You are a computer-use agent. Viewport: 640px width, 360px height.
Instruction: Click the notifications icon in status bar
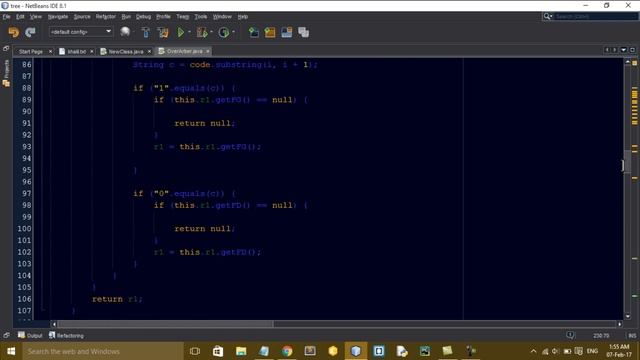tap(570, 335)
